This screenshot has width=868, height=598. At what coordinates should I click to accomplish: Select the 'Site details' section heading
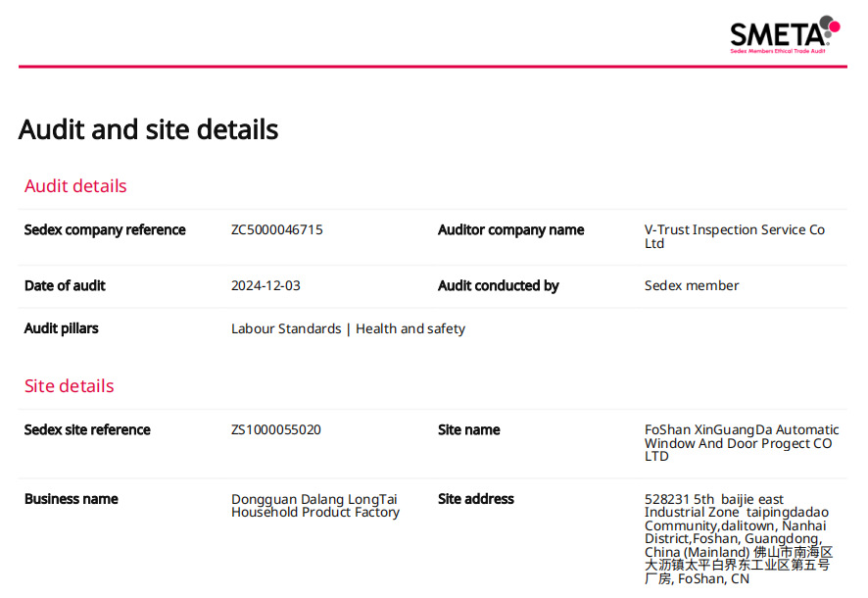coord(69,386)
